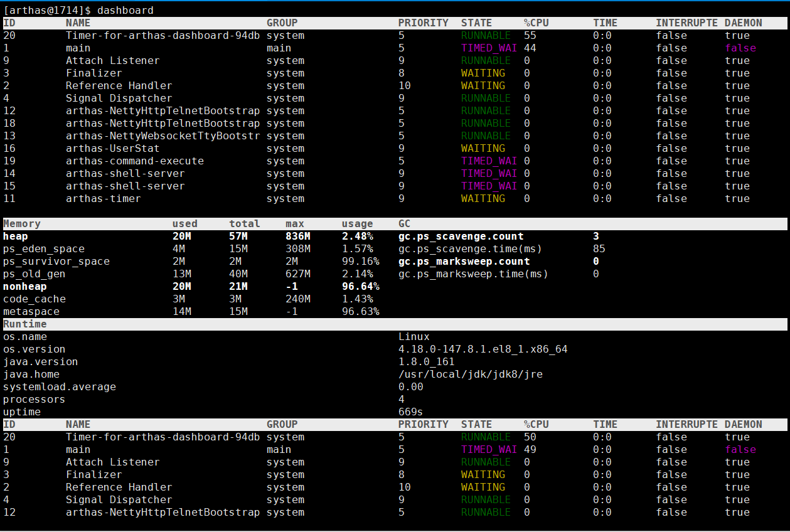Select the bold nonheap row label
The width and height of the screenshot is (790, 532).
tap(25, 287)
